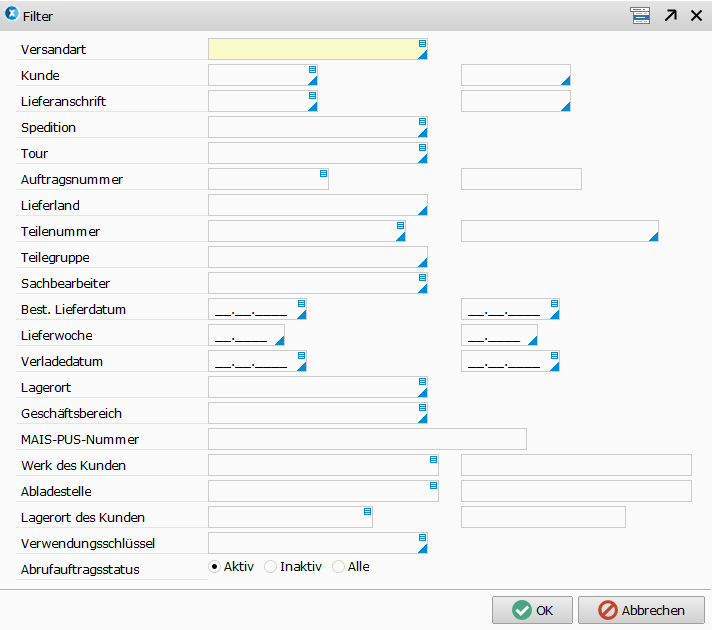
Task: Expand the Teilegruppe dropdown
Action: (x=422, y=262)
